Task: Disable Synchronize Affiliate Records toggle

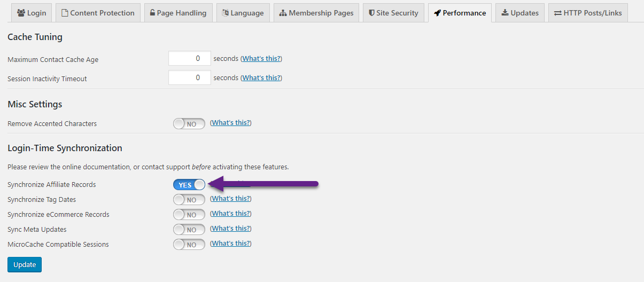Action: tap(189, 185)
